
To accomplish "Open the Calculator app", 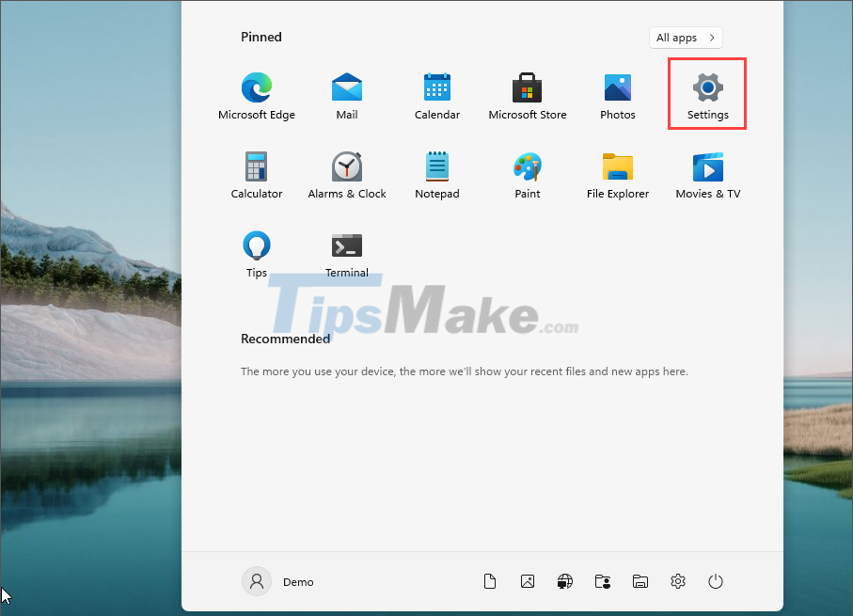I will (x=256, y=173).
